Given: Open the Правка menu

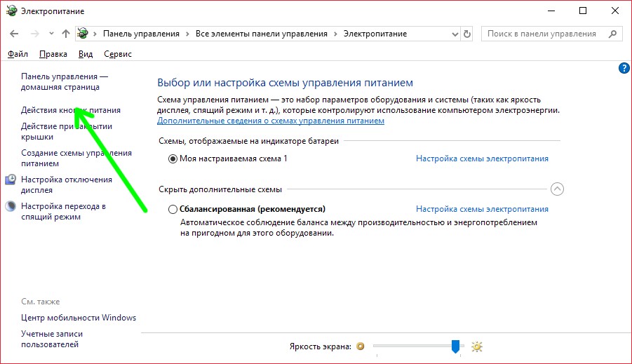Looking at the screenshot, I should click(x=53, y=54).
